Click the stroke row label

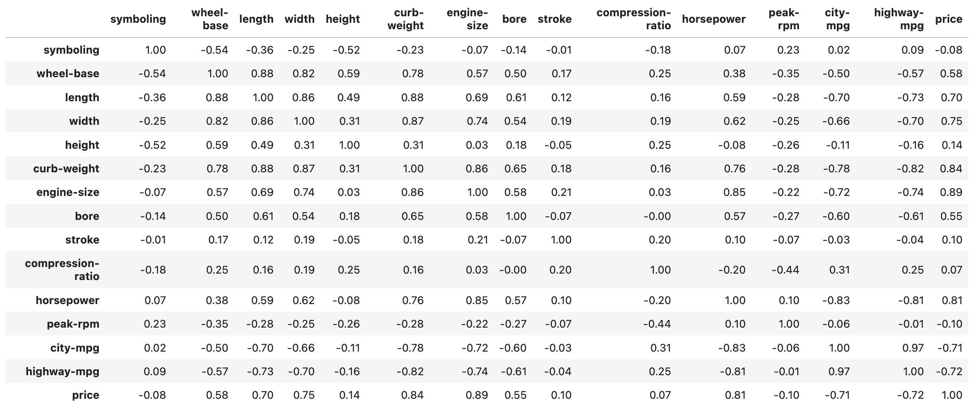pos(82,240)
